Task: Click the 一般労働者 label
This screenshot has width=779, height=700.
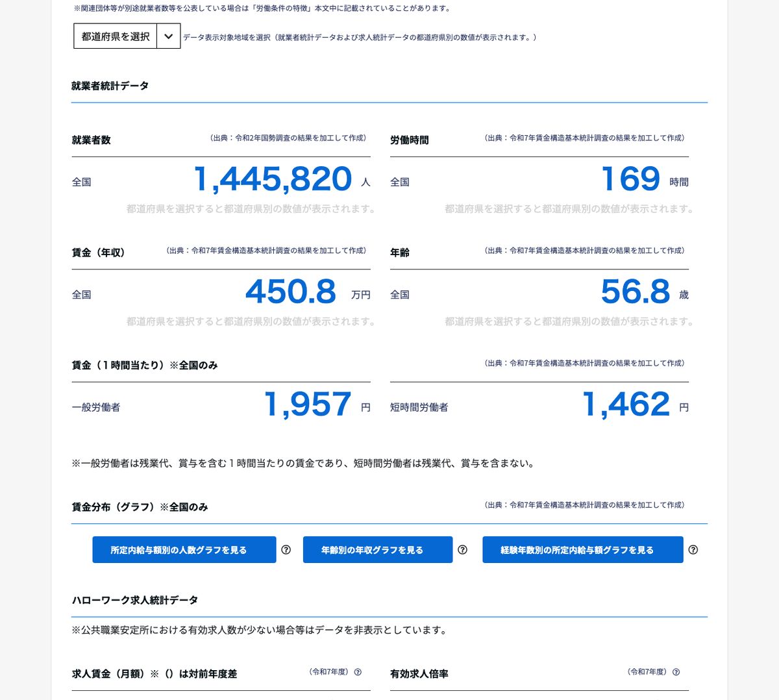Action: click(x=96, y=408)
